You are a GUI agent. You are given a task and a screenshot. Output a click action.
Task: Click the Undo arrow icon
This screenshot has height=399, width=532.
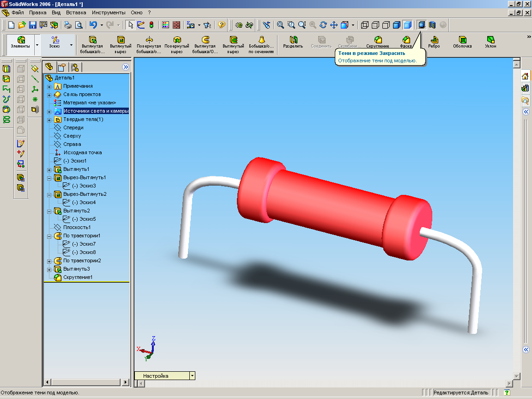click(93, 25)
